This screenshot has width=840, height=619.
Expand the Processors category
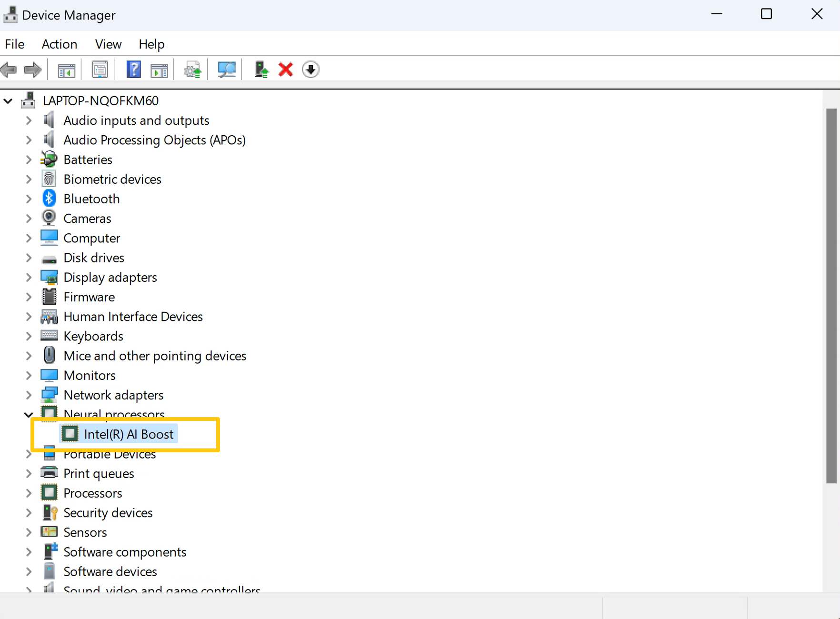[x=29, y=493]
